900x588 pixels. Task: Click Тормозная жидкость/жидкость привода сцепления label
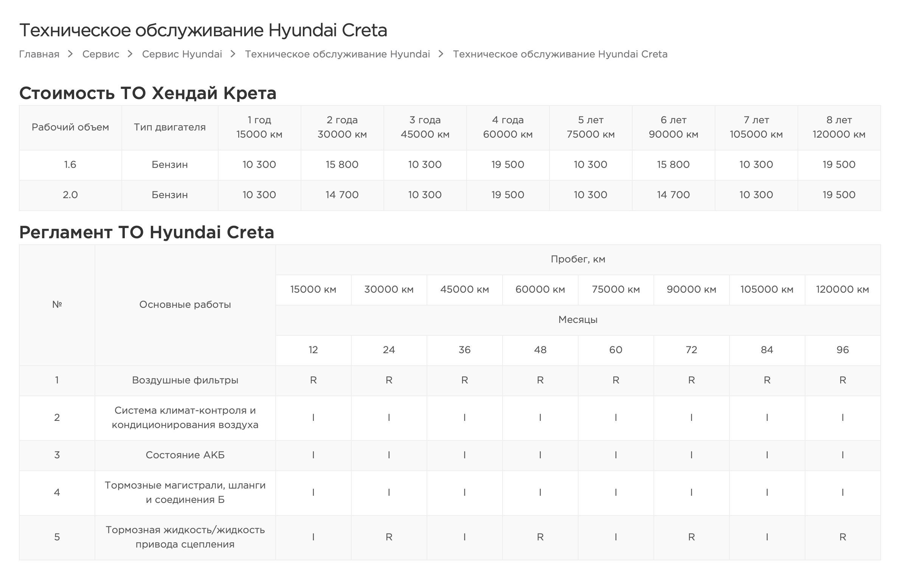tap(185, 537)
